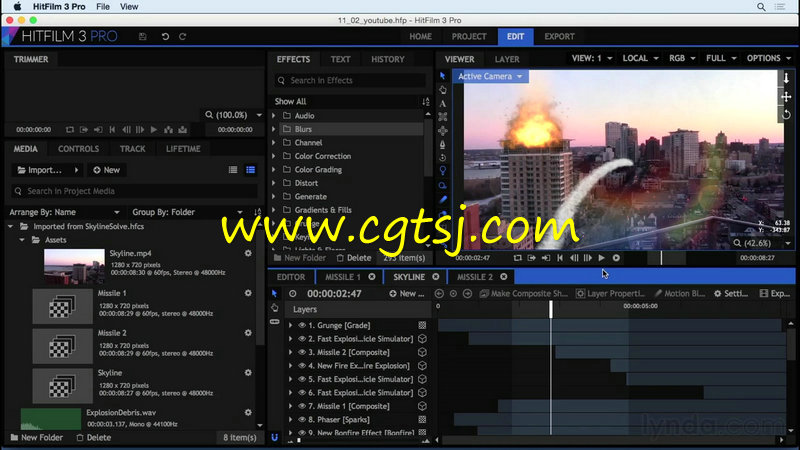
Task: Click the viewer scrub bar playhead
Action: point(661,258)
